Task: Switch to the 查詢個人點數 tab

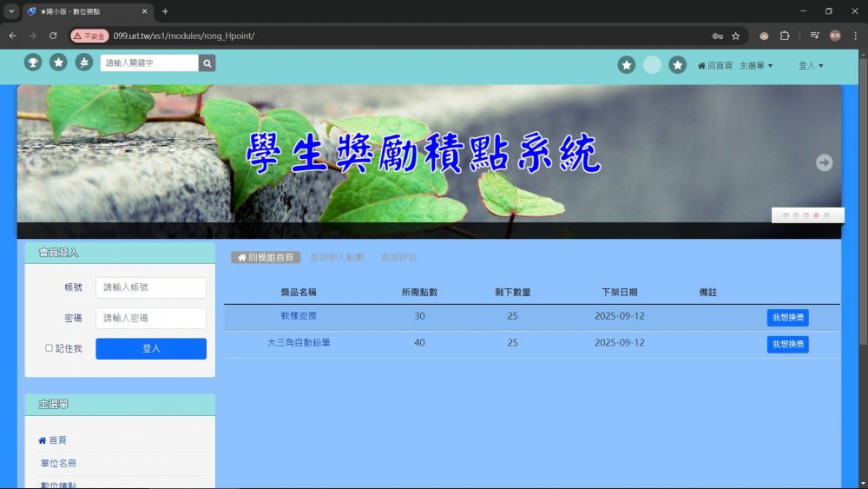Action: tap(337, 258)
